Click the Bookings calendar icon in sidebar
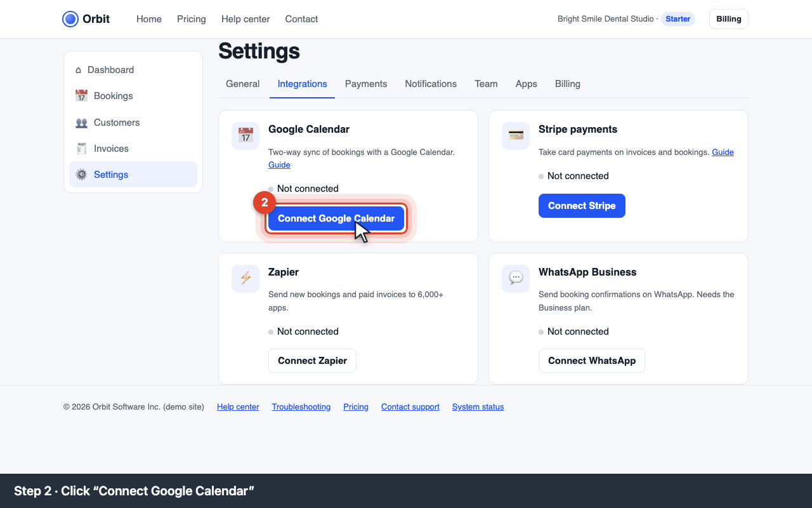 (81, 96)
